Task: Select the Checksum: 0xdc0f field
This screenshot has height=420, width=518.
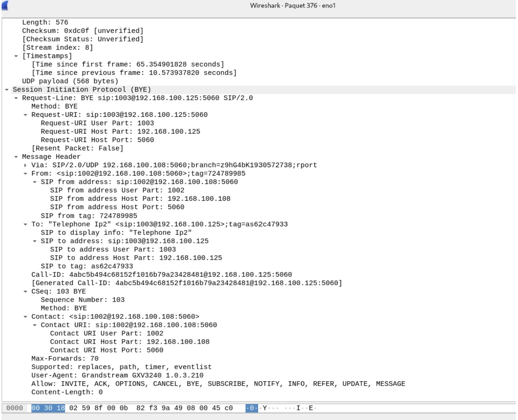Action: coord(82,31)
